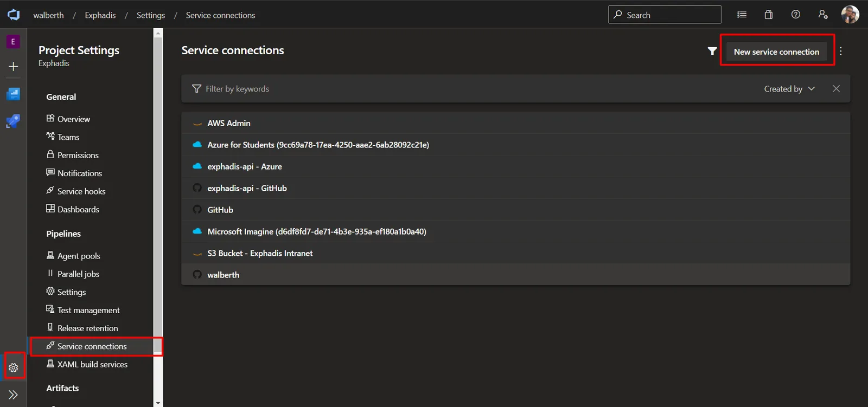Click the main Search box
Image resolution: width=868 pixels, height=407 pixels.
pyautogui.click(x=665, y=15)
